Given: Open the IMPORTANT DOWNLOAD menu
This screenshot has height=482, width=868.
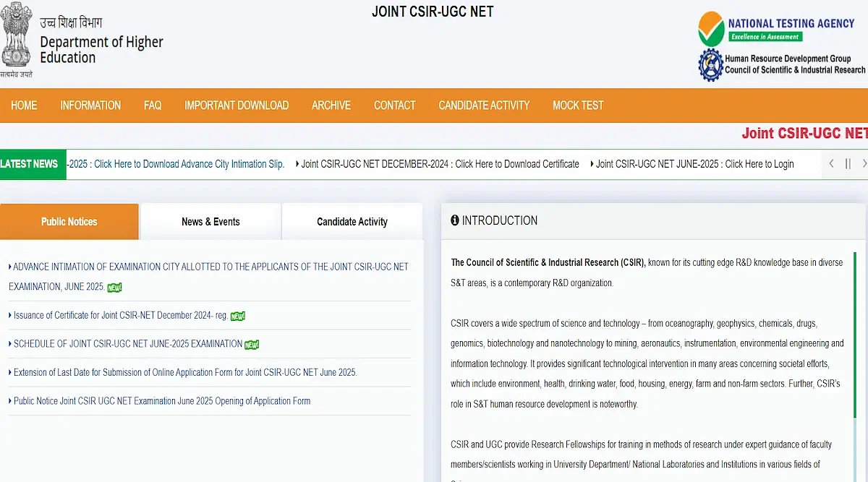Looking at the screenshot, I should pyautogui.click(x=237, y=106).
